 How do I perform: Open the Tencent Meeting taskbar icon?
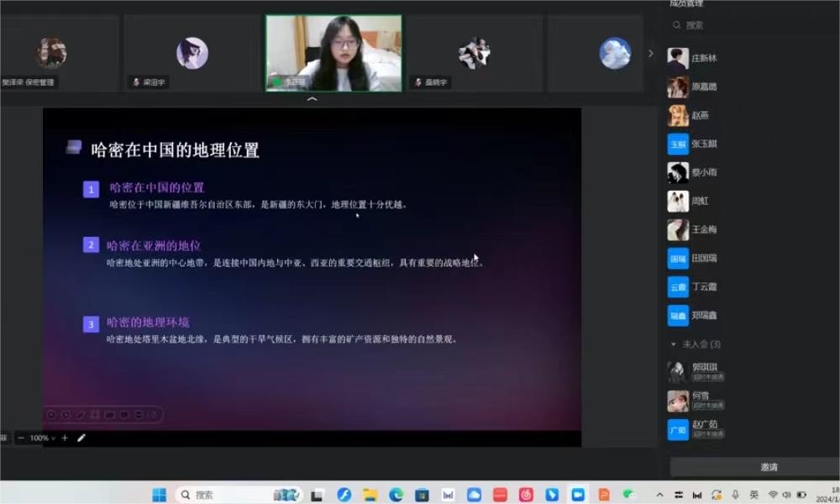click(x=578, y=495)
